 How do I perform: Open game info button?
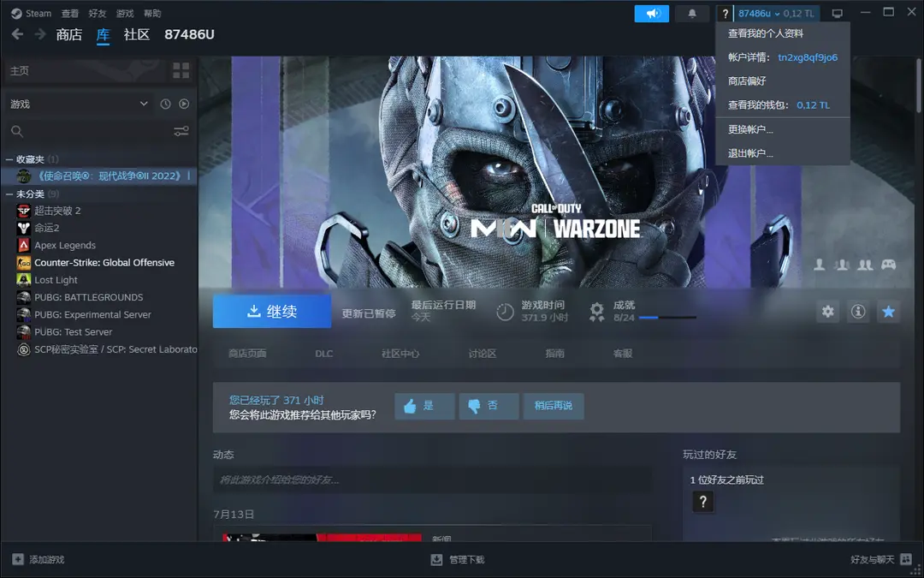click(x=858, y=312)
